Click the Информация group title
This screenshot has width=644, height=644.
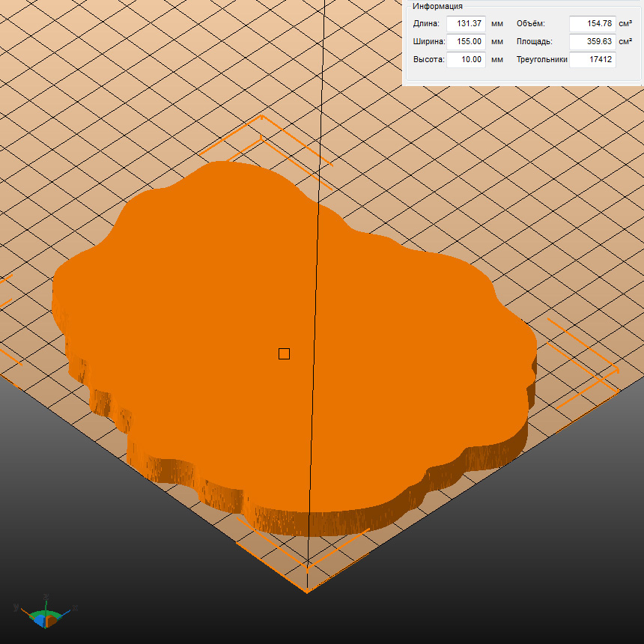coord(437,6)
